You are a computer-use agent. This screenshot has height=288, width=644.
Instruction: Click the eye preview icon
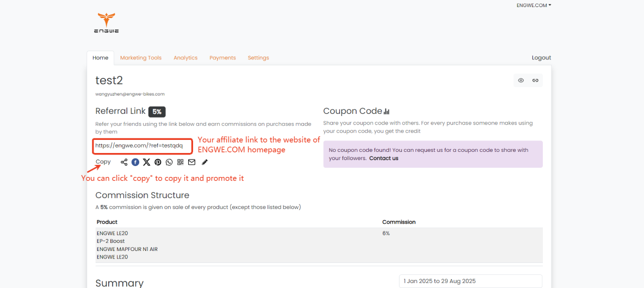click(521, 81)
